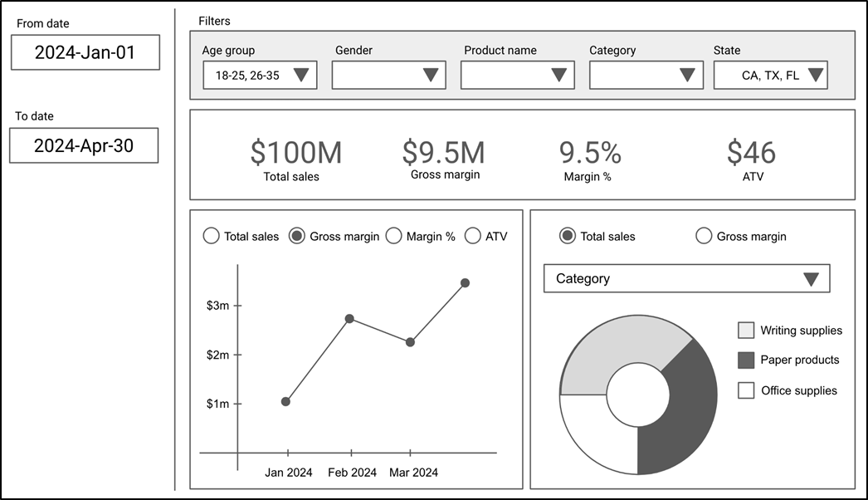Click the Writing supplies legend swatch
Image resolution: width=868 pixels, height=500 pixels.
click(746, 331)
